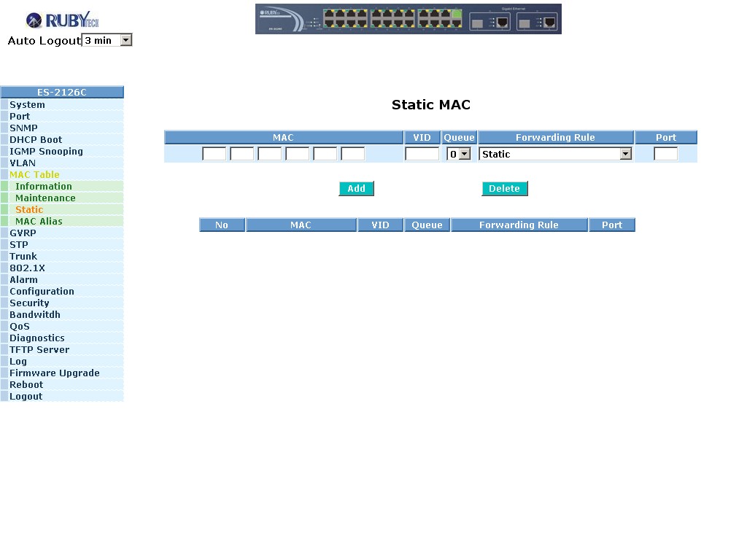
Task: Open the IGMP Snooping menu
Action: [x=63, y=152]
